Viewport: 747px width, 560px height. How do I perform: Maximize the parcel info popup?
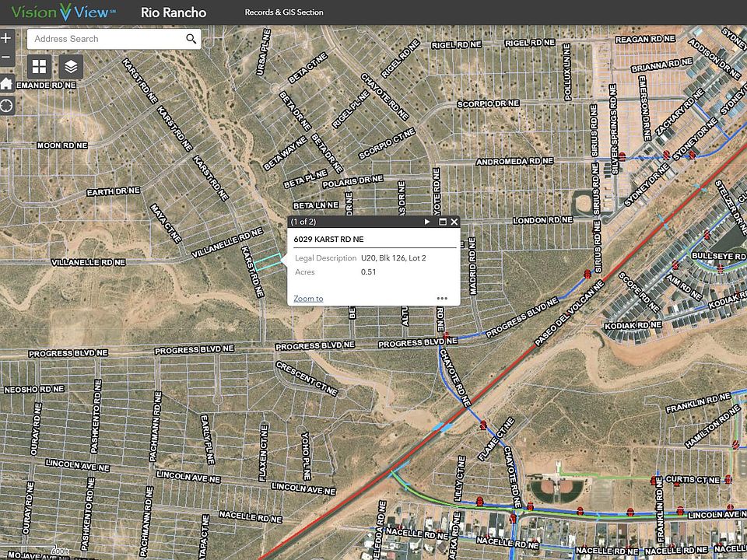[x=443, y=222]
